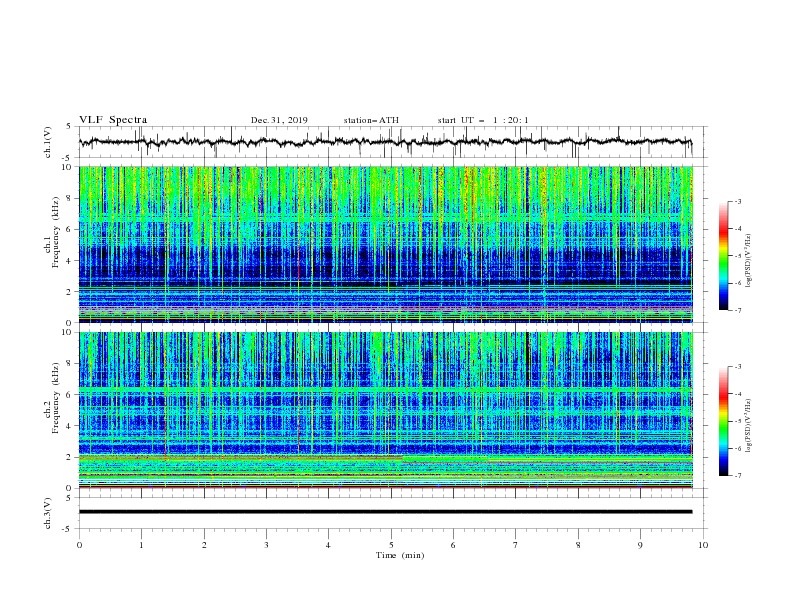Click the ch.2 color bar 'log(PSD)(V²/Hz)' label
The width and height of the screenshot is (792, 612).
coord(748,426)
